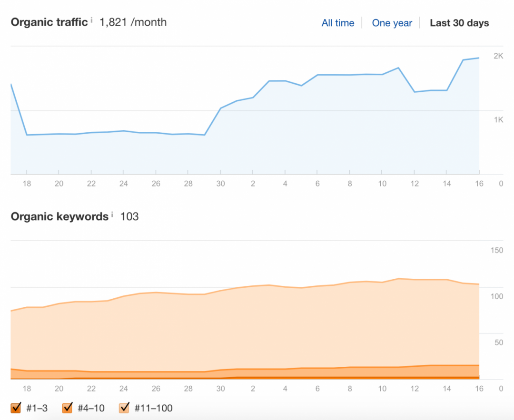Switch to the All time range
Screen dimensions: 514x420
[x=338, y=23]
